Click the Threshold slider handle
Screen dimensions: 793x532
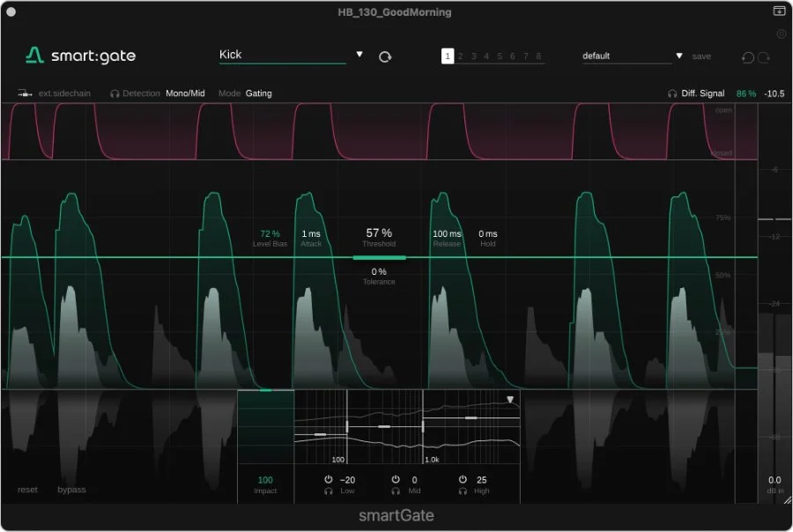tap(379, 256)
